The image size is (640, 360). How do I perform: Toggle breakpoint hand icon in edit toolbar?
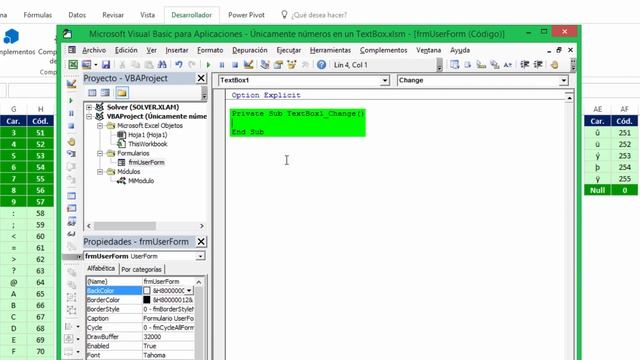554,64
